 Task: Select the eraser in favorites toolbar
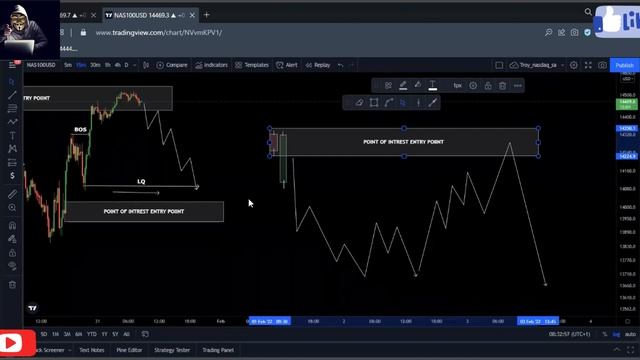359,102
